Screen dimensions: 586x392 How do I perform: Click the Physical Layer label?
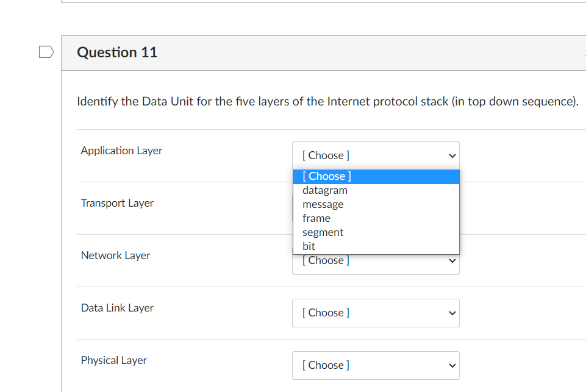(113, 360)
